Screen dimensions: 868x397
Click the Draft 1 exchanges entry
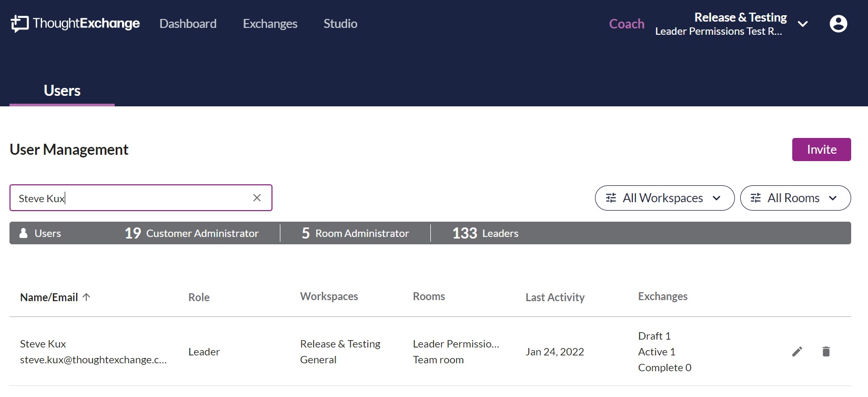tap(654, 336)
